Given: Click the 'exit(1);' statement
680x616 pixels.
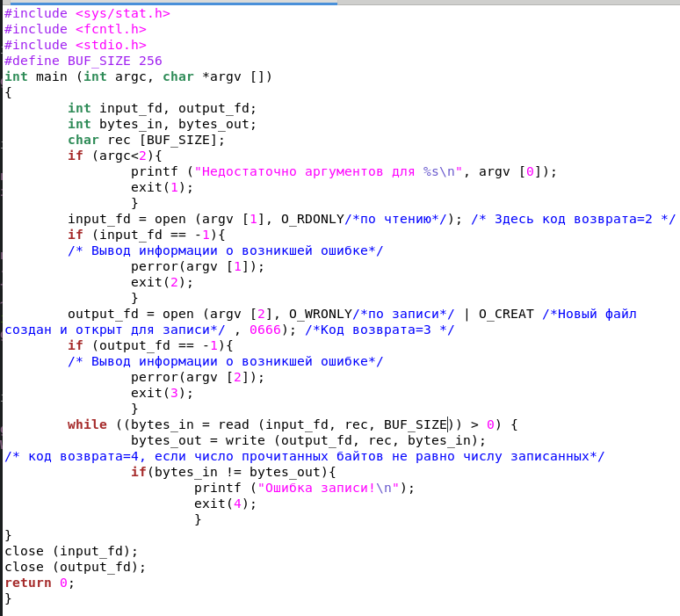Looking at the screenshot, I should point(163,187).
